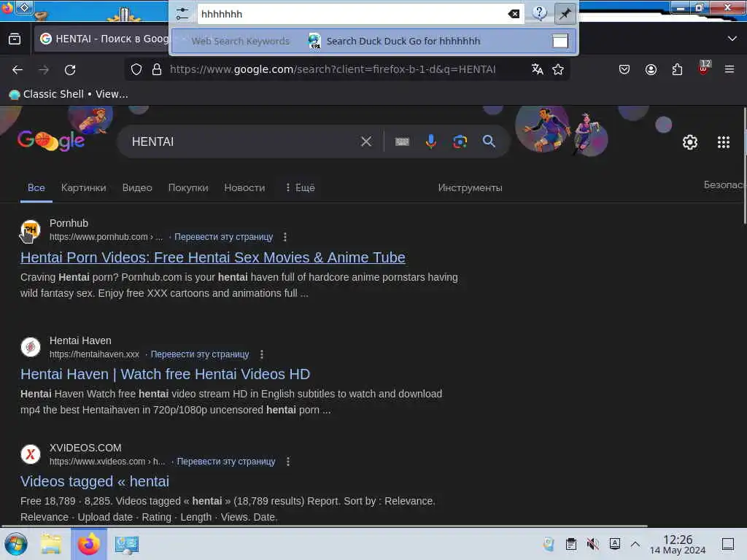Open the Firefox hamburger menu
Viewport: 747px width, 560px height.
coord(729,69)
